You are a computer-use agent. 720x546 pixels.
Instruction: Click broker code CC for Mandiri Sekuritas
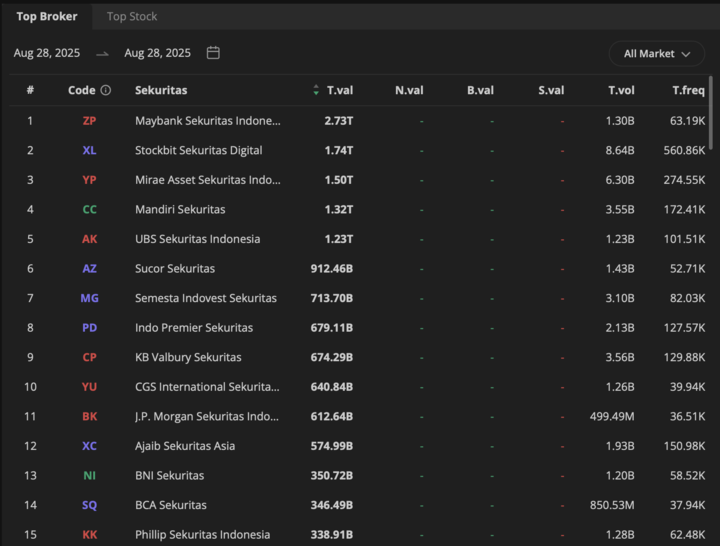90,210
